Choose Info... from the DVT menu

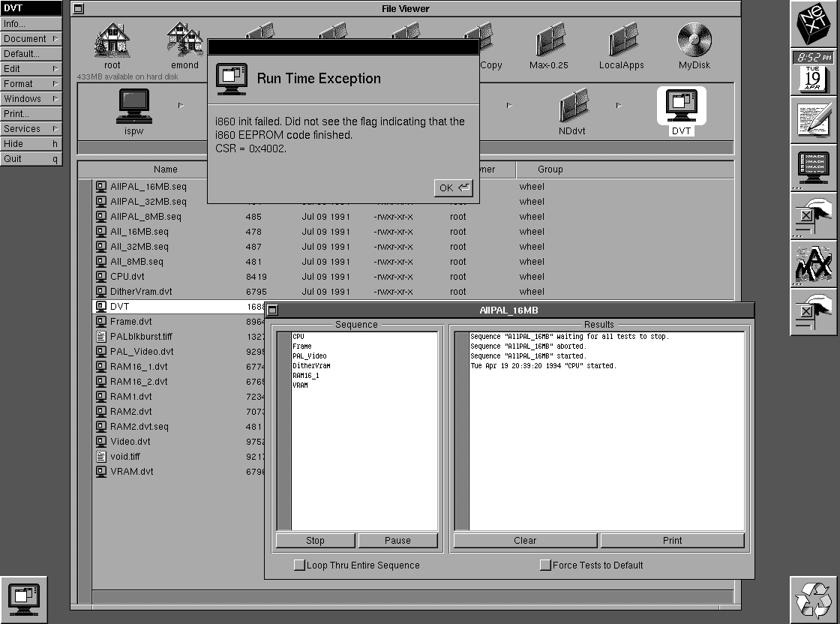30,23
